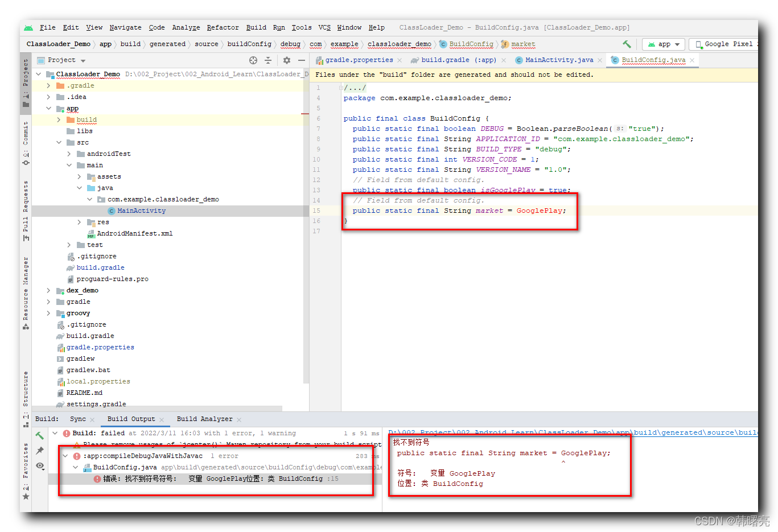Open the Analyze menu
The width and height of the screenshot is (778, 532).
coord(186,27)
